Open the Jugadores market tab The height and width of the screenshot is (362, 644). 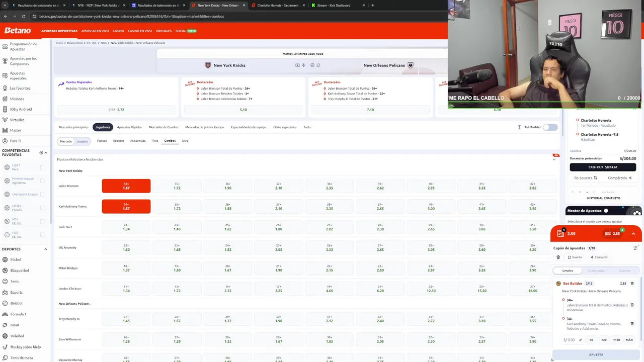point(103,127)
